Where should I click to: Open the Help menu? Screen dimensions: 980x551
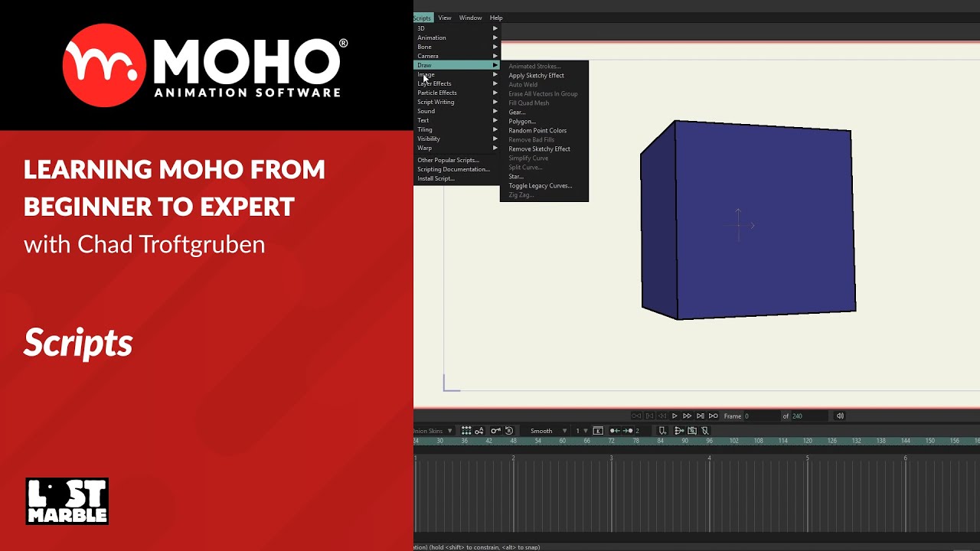[x=496, y=18]
